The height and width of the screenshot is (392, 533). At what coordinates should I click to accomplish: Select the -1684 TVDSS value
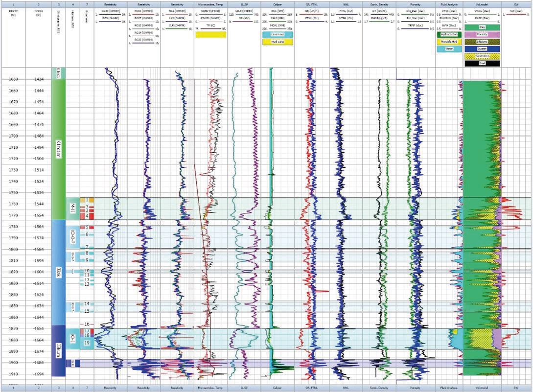38,363
